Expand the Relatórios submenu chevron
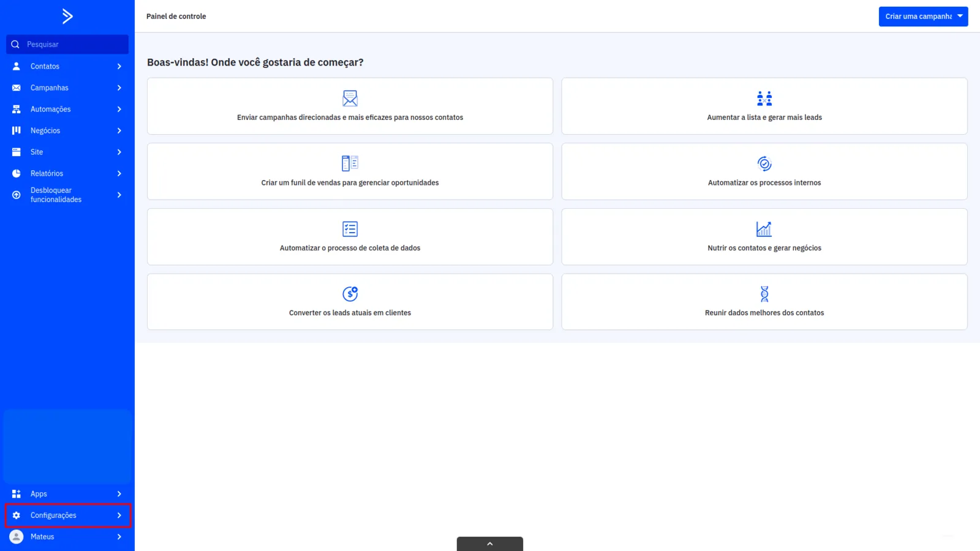Screen dimensions: 980x551 [119, 173]
